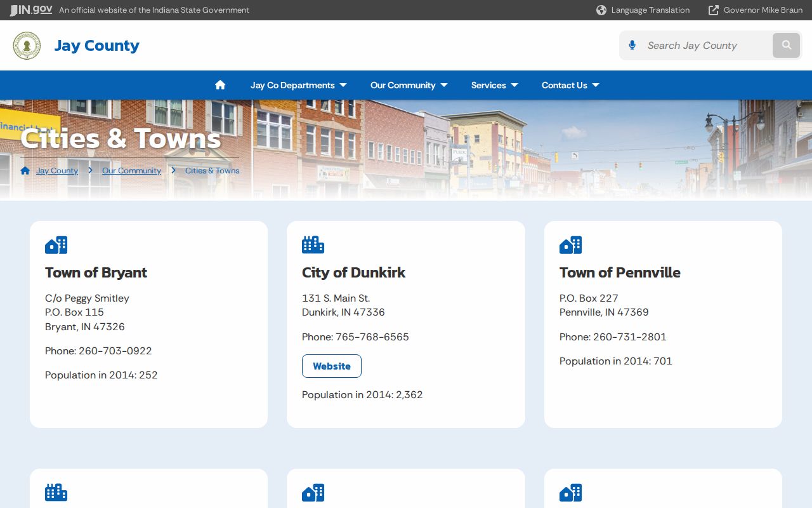Click the Town of Bryant building icon
812x508 pixels.
click(x=56, y=245)
